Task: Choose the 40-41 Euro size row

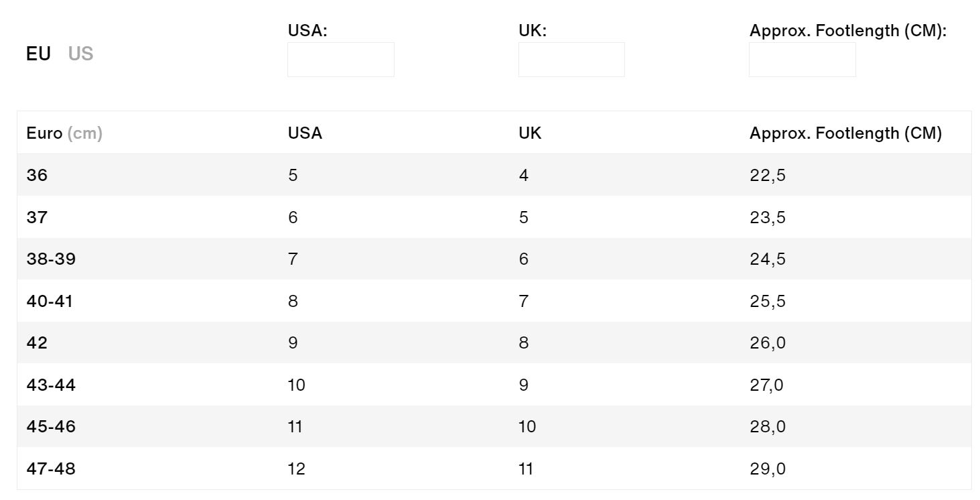Action: pyautogui.click(x=494, y=301)
